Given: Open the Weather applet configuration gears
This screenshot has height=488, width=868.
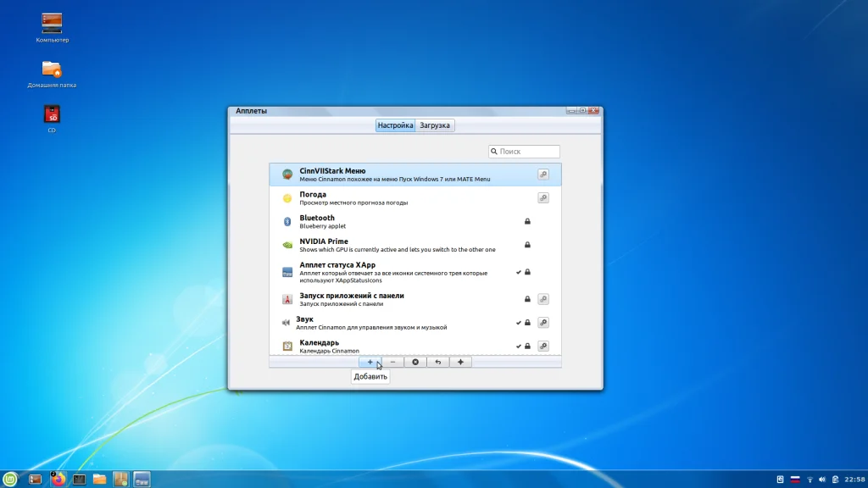Looking at the screenshot, I should [543, 197].
